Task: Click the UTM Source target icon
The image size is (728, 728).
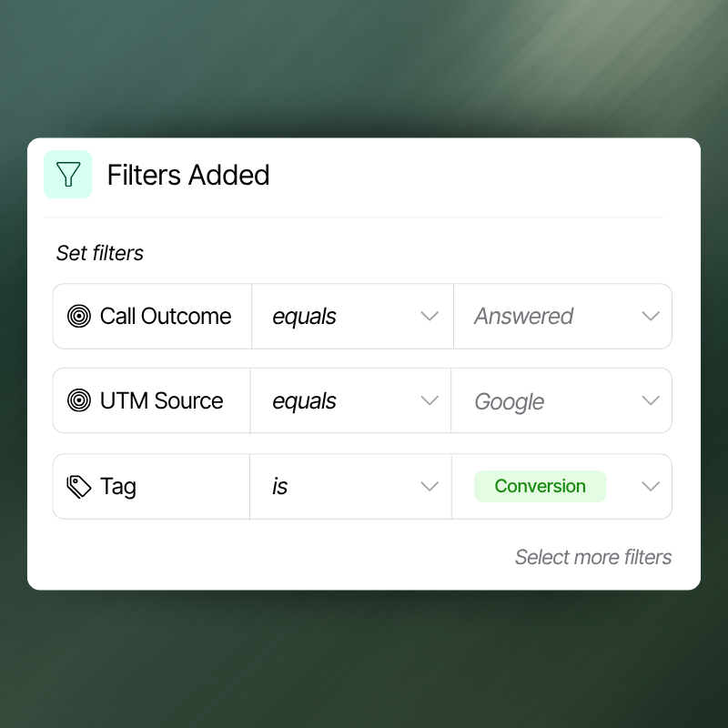Action: click(79, 401)
